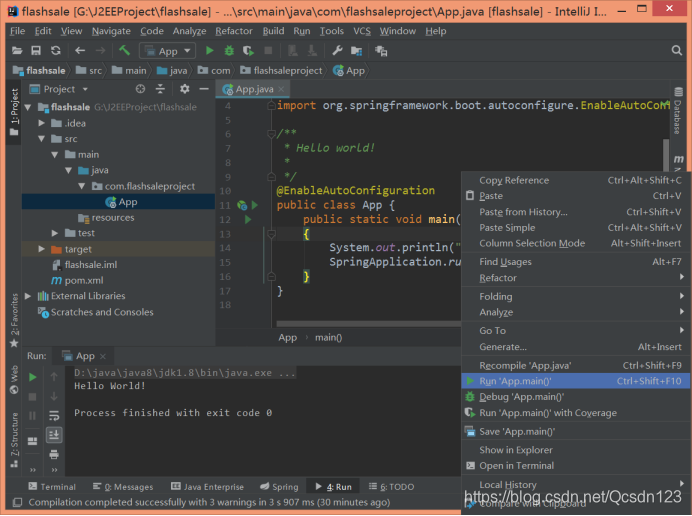Open Project Structure toolbar icon
The height and width of the screenshot is (516, 692).
pos(357,51)
